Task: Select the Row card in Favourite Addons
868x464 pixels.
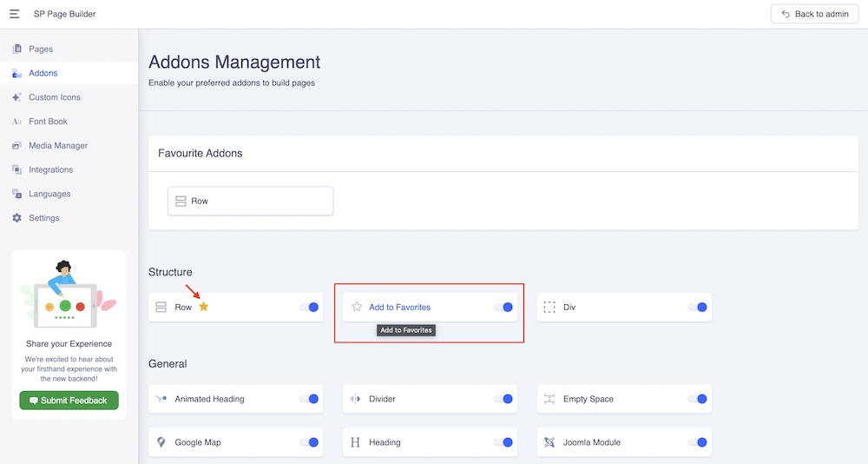Action: (250, 201)
